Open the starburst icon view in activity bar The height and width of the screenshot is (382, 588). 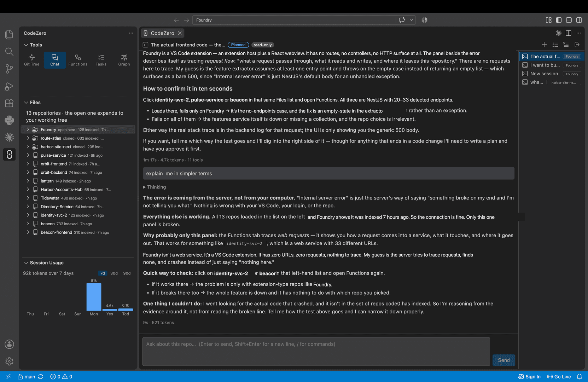(x=9, y=137)
